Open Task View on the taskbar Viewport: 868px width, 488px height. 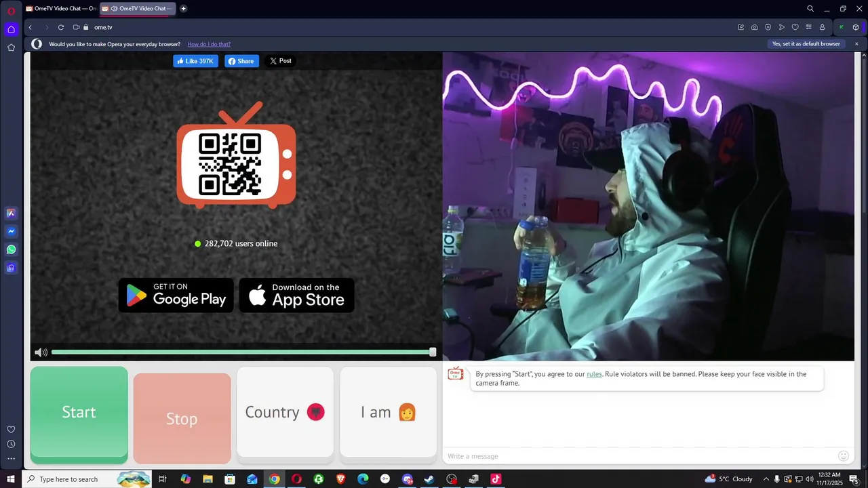[163, 479]
